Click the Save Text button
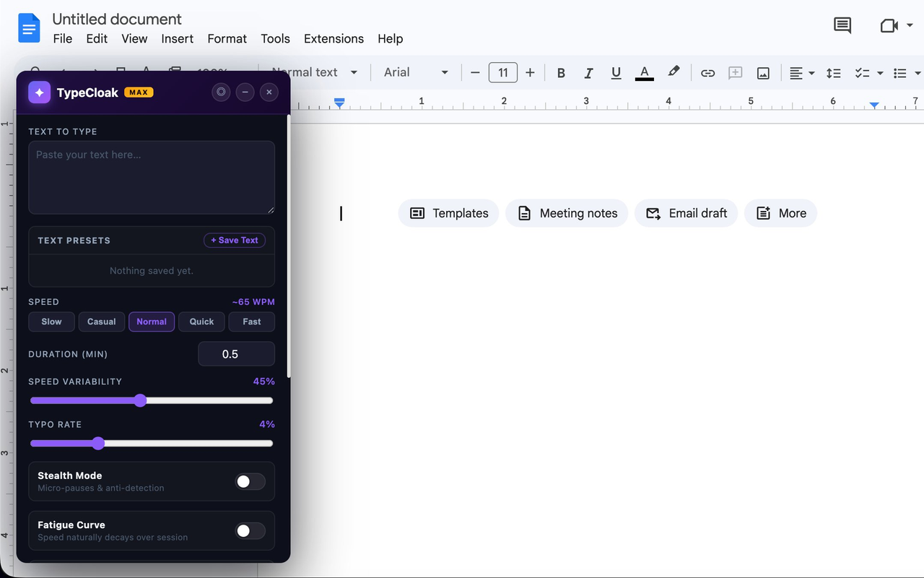The image size is (924, 578). click(x=235, y=241)
